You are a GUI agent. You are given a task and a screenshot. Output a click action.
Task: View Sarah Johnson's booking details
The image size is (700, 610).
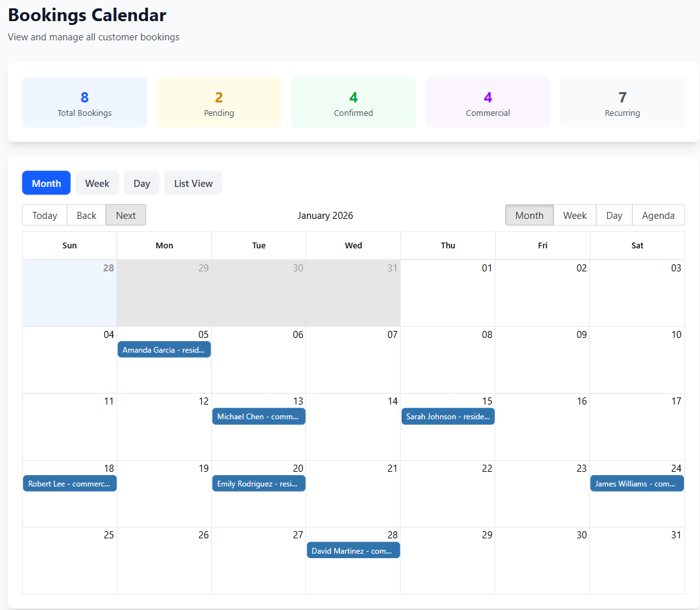pyautogui.click(x=448, y=416)
